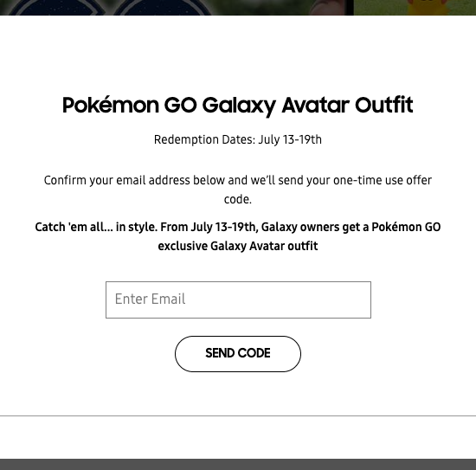Click the word 'code.' on second line

click(238, 199)
